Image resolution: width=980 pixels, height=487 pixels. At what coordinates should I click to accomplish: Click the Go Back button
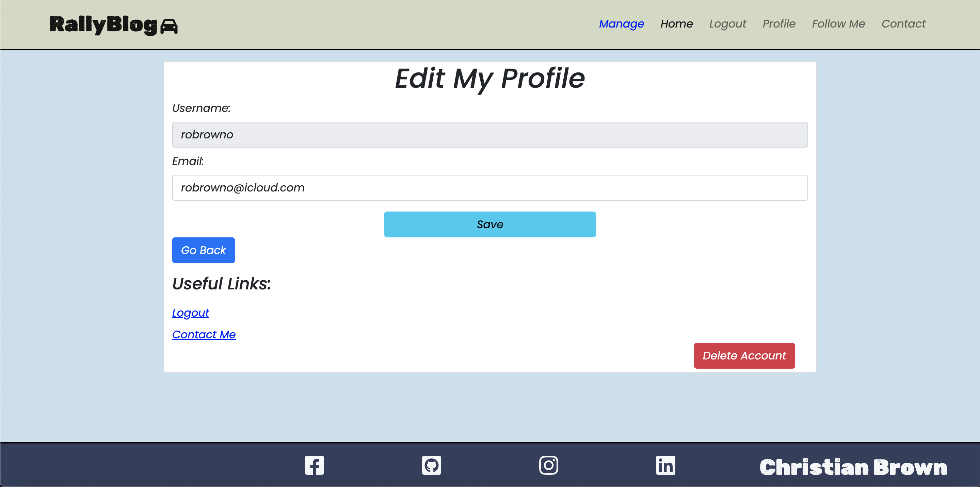(x=204, y=250)
